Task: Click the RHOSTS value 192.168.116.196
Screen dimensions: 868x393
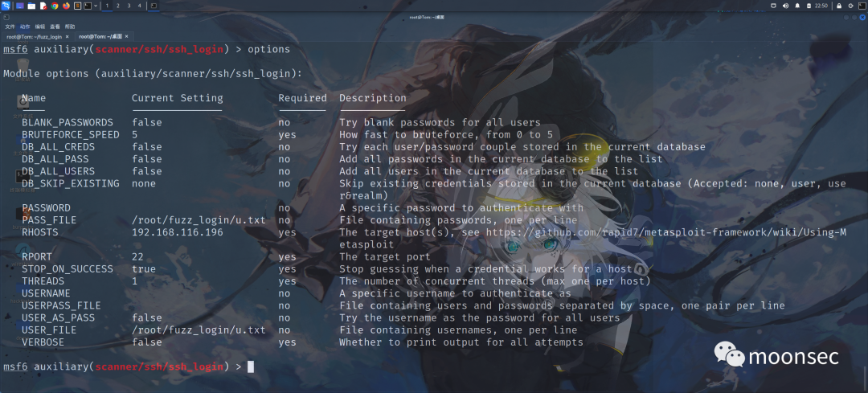Action: [177, 232]
